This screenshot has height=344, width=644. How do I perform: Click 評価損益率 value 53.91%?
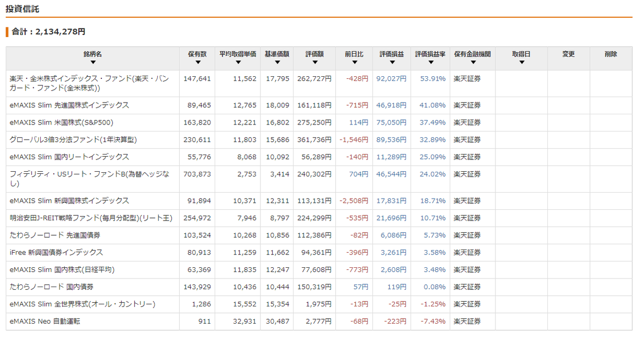tap(433, 79)
